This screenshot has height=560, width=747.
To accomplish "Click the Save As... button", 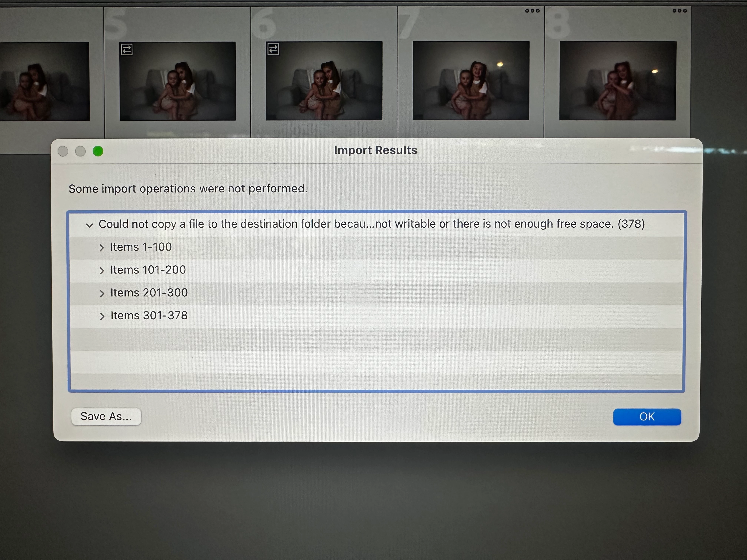I will tap(106, 416).
